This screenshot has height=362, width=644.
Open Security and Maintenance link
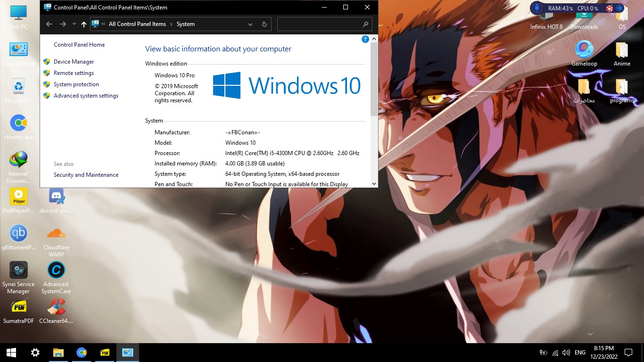[86, 175]
